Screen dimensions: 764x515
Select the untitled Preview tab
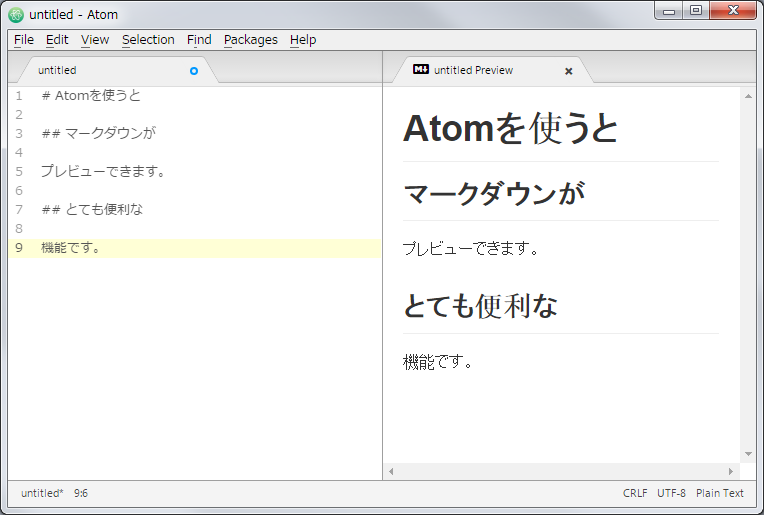click(492, 70)
